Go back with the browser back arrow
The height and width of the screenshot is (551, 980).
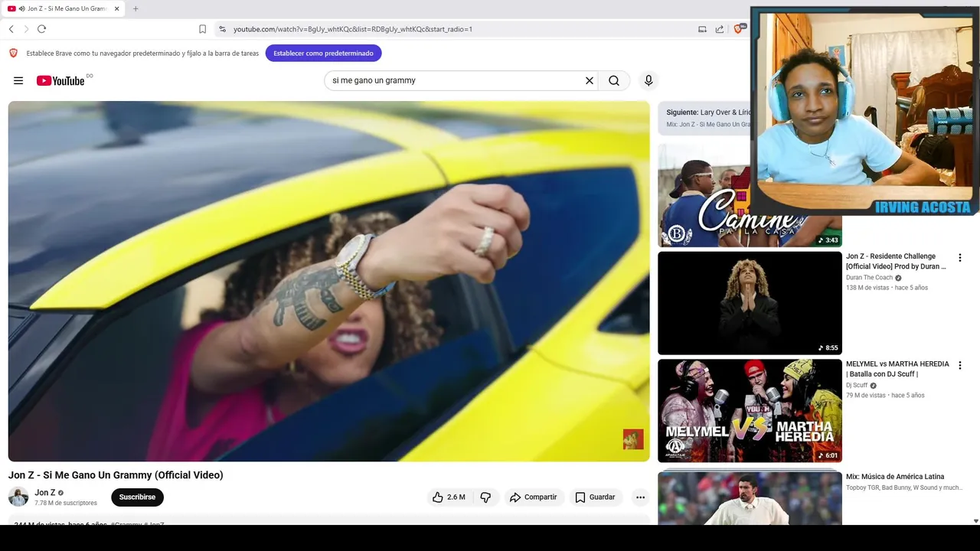11,29
